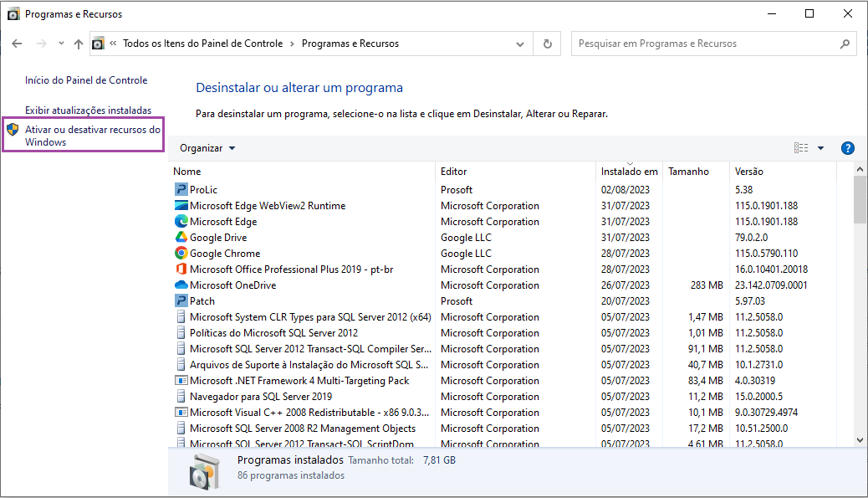The height and width of the screenshot is (498, 868).
Task: Open the recent locations dropdown arrow
Action: click(x=61, y=44)
